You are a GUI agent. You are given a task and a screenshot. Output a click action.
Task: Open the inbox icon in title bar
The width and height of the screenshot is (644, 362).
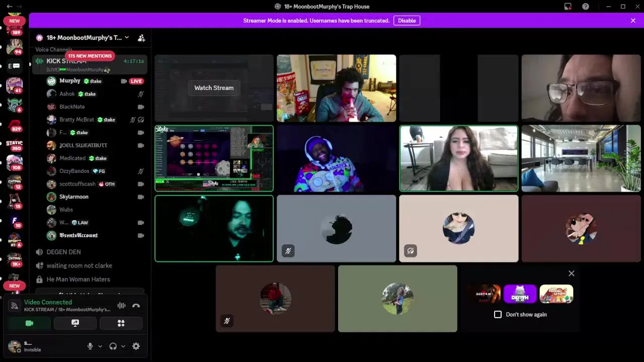(568, 7)
